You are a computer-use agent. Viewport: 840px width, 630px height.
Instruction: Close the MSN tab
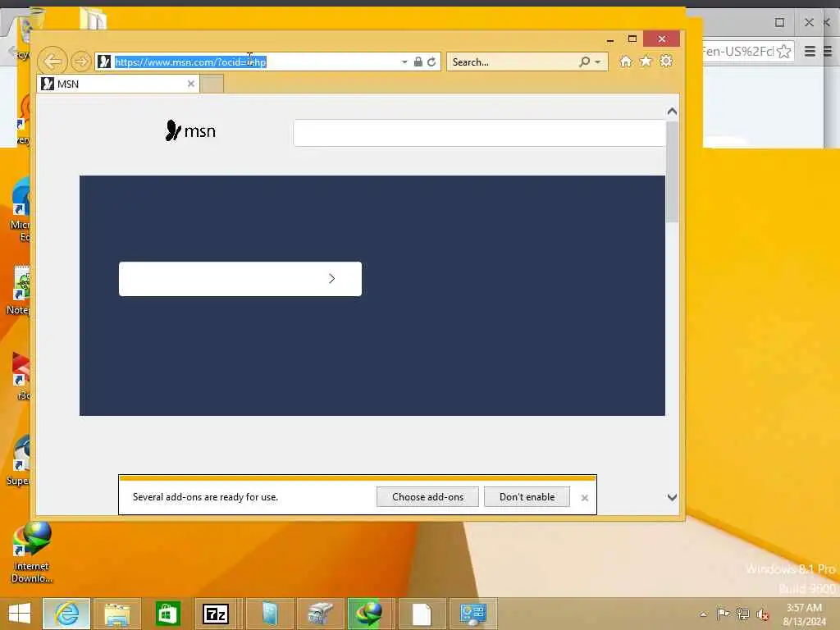click(x=190, y=84)
